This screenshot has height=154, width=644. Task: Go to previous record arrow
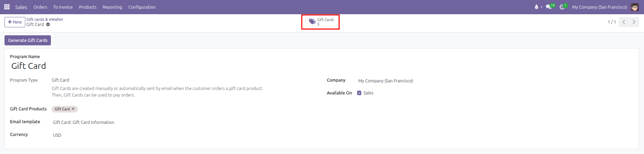[x=624, y=22]
